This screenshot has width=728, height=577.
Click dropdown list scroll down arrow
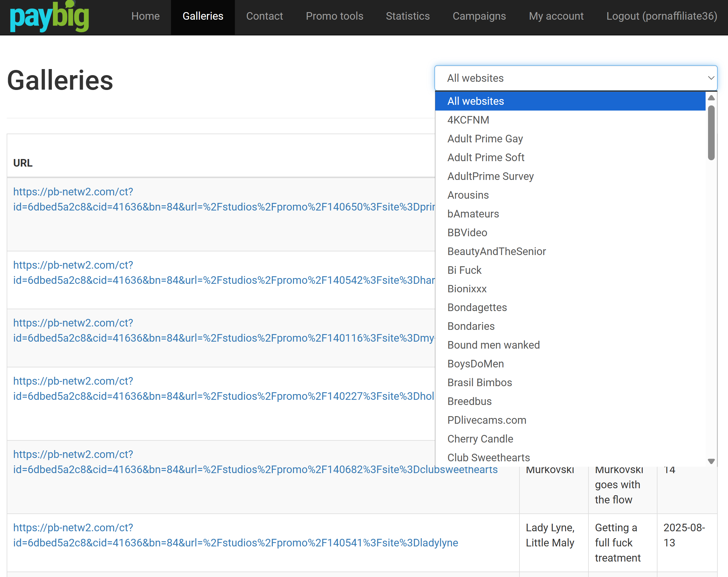[711, 462]
